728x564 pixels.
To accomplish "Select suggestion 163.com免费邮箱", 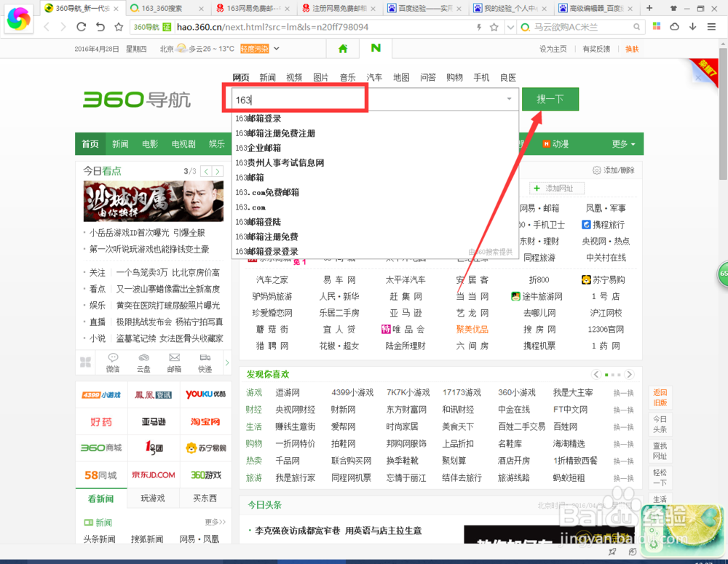I will [x=267, y=192].
